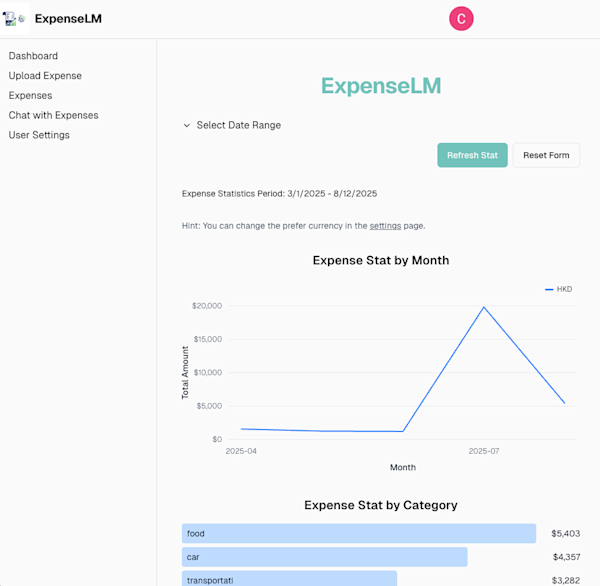
Task: Click the $20,000 y-axis label
Action: point(207,306)
